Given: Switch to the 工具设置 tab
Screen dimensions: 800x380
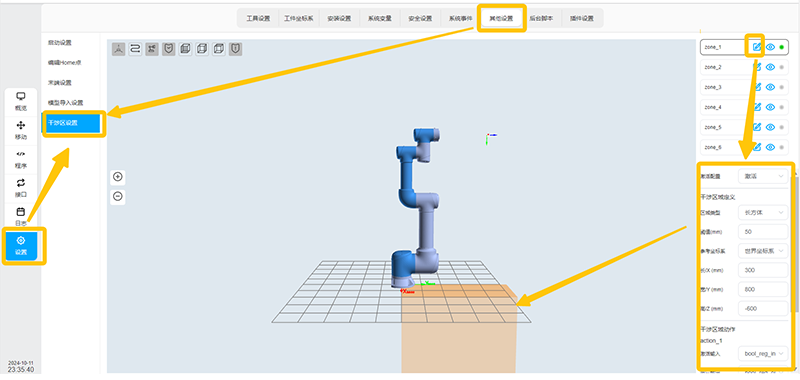Looking at the screenshot, I should coord(258,18).
